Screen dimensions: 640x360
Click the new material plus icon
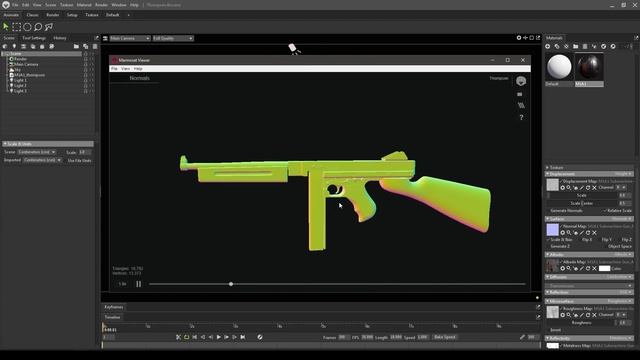[x=548, y=47]
